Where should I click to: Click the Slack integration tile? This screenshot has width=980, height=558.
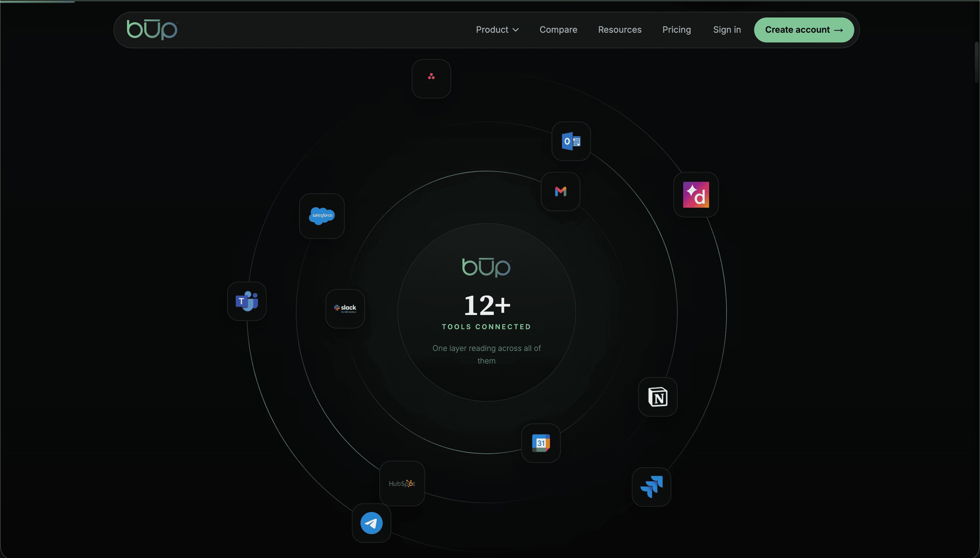click(345, 309)
